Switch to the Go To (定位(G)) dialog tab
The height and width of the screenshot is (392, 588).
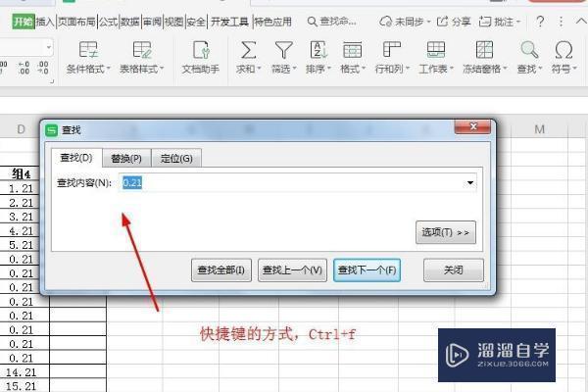pos(176,159)
